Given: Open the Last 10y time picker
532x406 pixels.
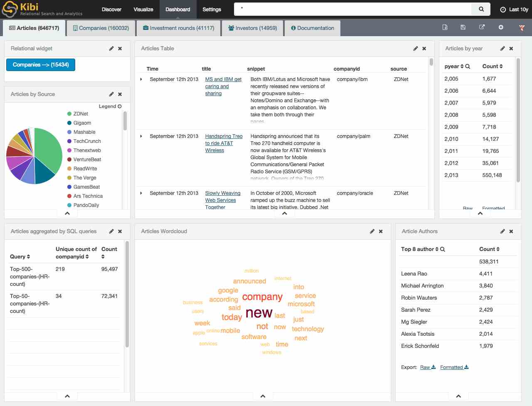Looking at the screenshot, I should click(x=514, y=9).
